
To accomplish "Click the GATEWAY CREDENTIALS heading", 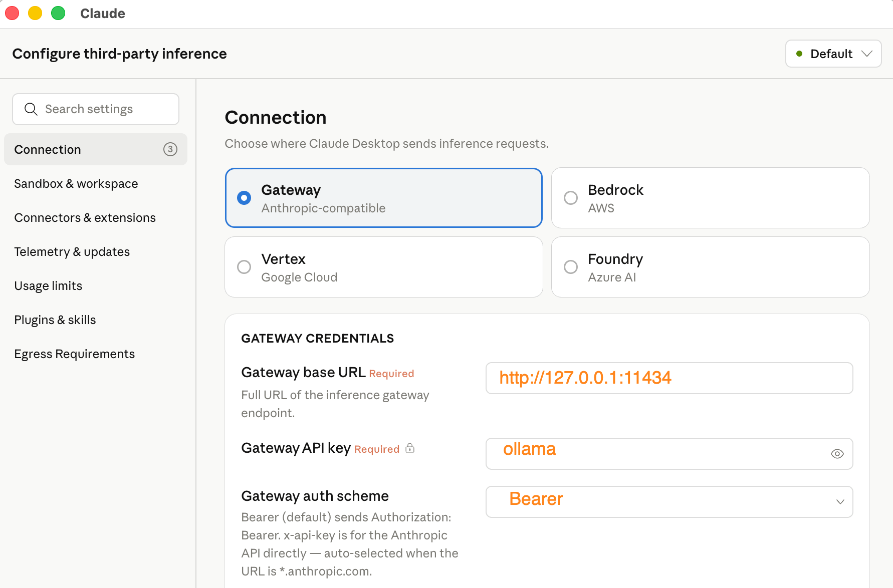I will [318, 339].
